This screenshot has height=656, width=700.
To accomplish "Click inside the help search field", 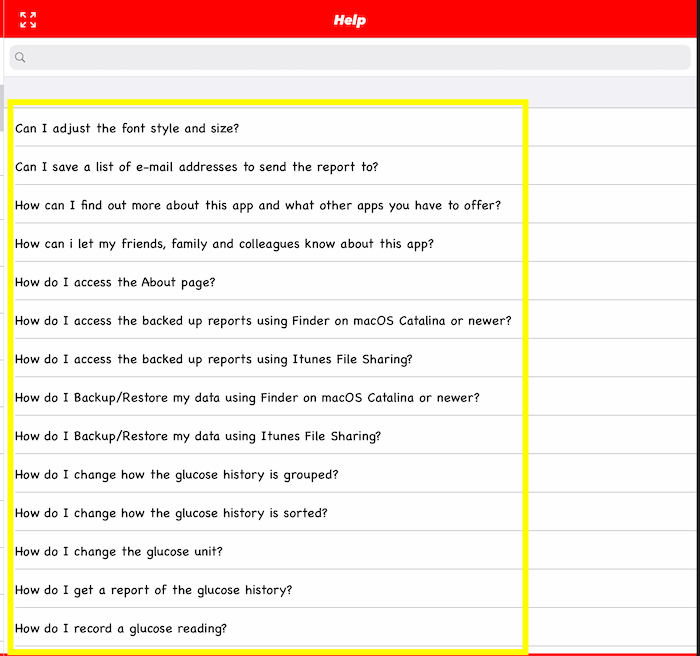I will (x=350, y=58).
